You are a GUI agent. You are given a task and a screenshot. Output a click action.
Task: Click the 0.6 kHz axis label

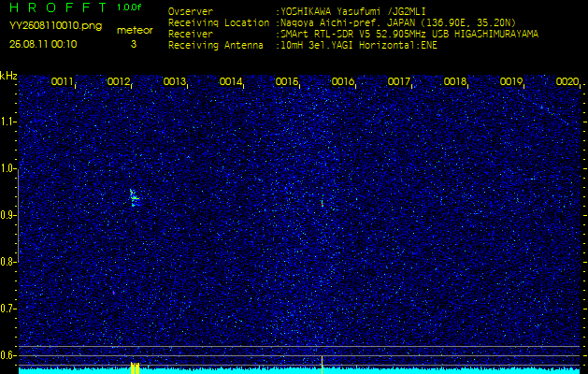tap(8, 355)
